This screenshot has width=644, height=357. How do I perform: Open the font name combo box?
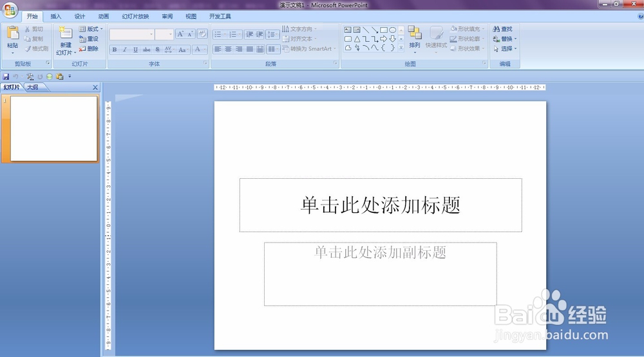[132, 35]
